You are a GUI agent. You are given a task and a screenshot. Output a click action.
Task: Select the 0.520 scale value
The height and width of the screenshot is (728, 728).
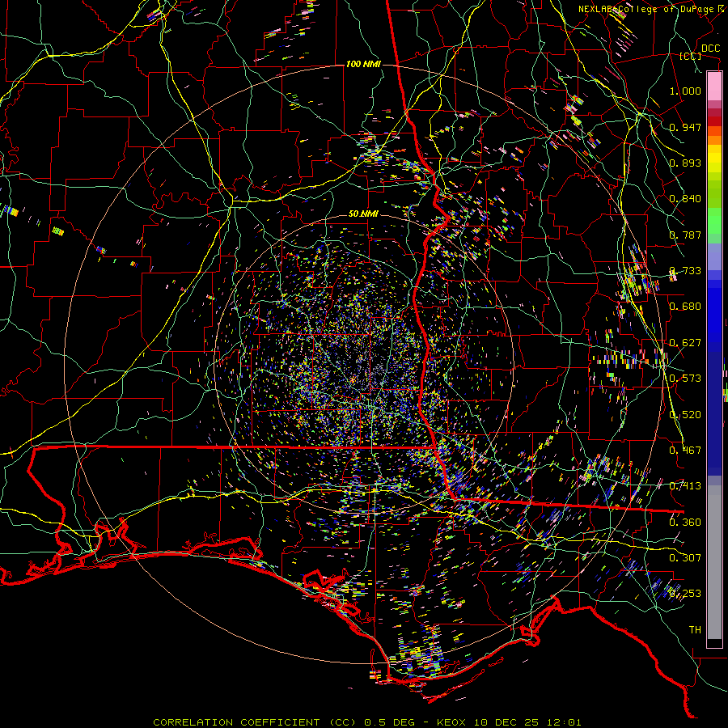pyautogui.click(x=685, y=415)
